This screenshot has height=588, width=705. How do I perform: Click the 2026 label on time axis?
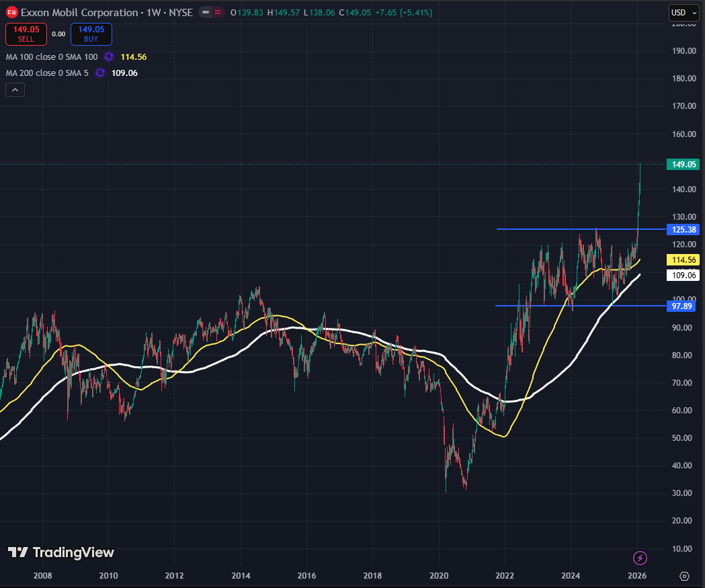637,575
